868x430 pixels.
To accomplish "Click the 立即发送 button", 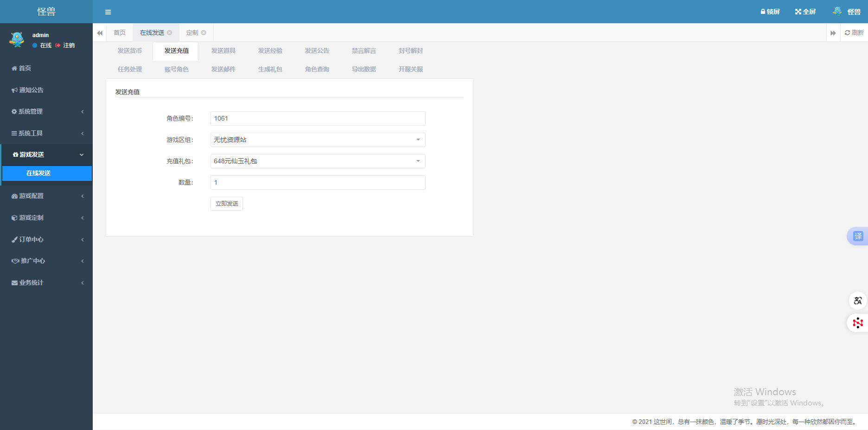I will click(x=227, y=204).
